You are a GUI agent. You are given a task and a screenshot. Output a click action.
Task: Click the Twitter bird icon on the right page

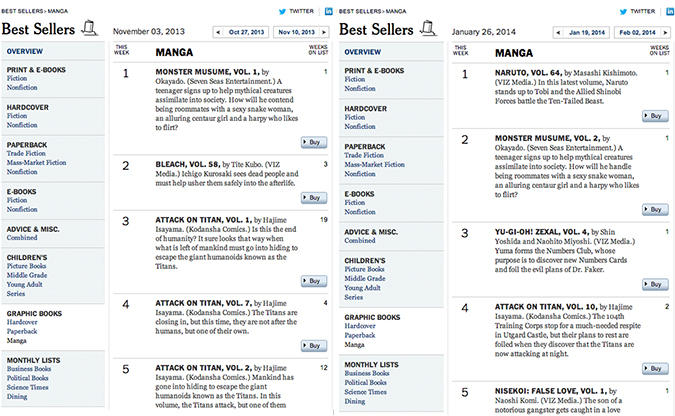623,12
